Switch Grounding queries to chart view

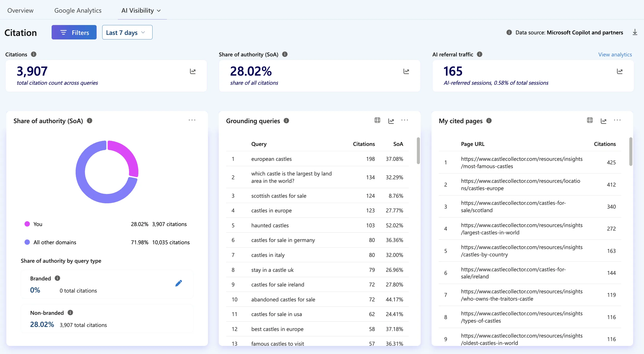coord(391,121)
